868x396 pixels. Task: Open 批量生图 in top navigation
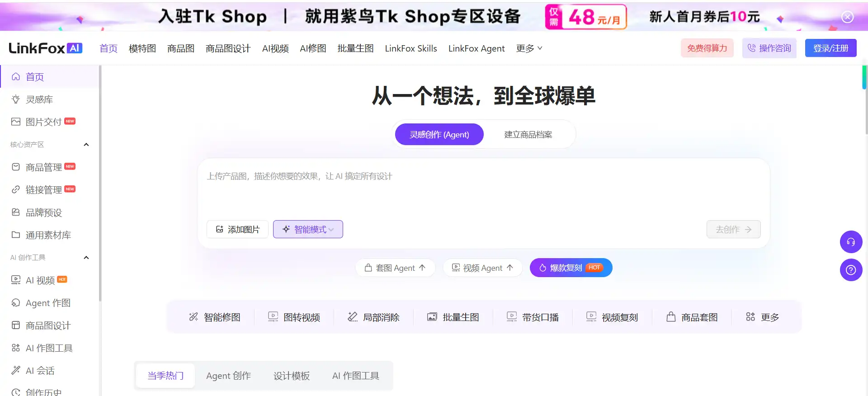tap(356, 48)
